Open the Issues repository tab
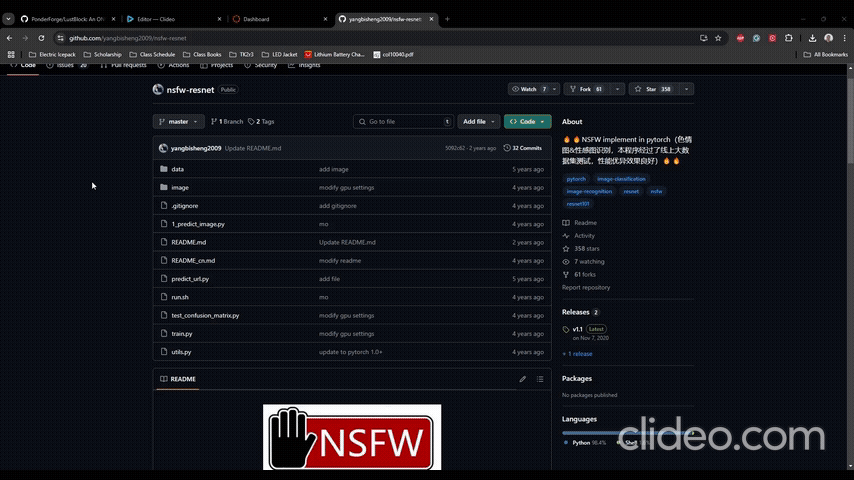 tap(66, 65)
